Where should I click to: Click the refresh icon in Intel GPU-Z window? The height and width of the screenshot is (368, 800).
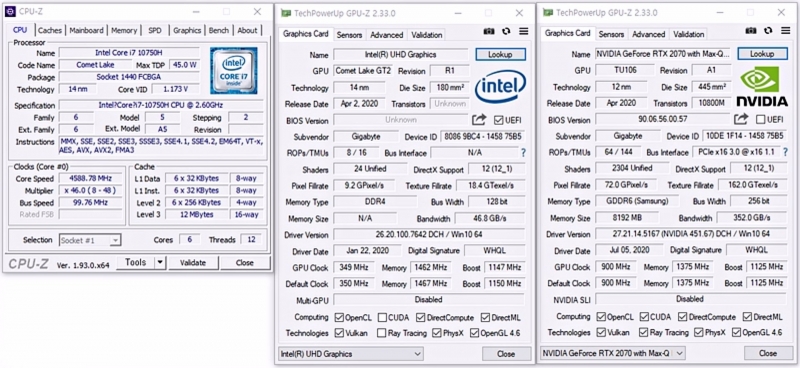pyautogui.click(x=506, y=32)
